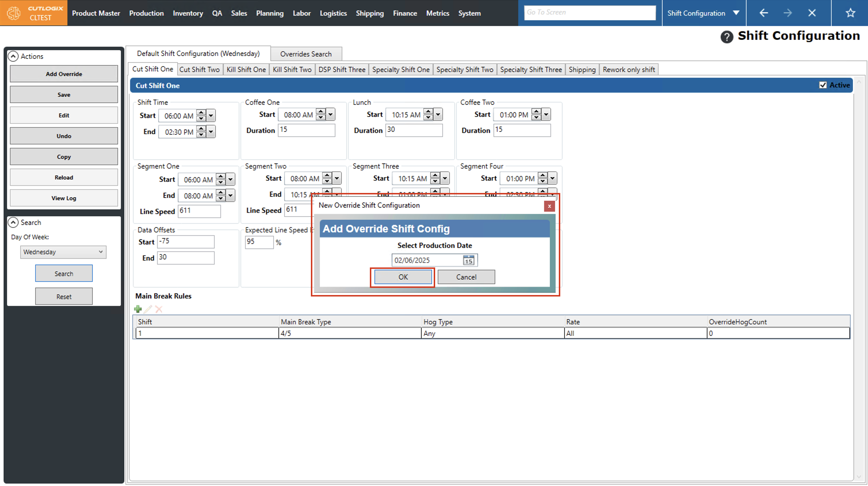The image size is (868, 486).
Task: Open the Day Of Week dropdown
Action: [63, 252]
